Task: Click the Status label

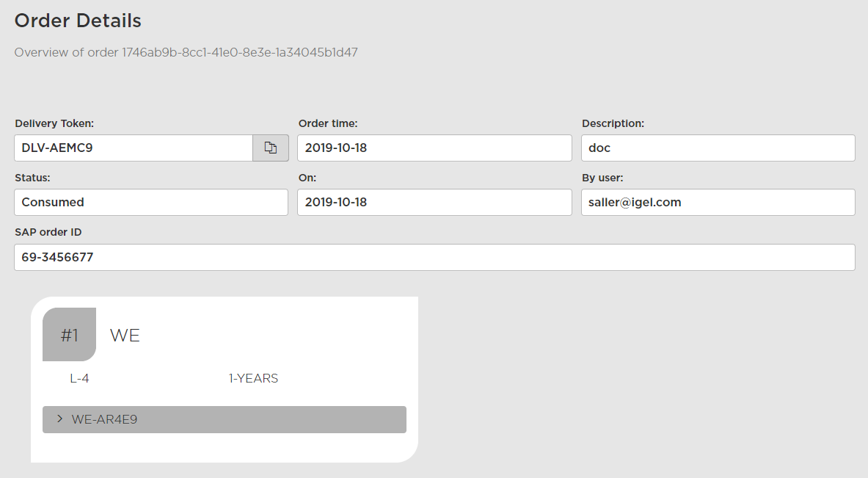Action: tap(32, 178)
